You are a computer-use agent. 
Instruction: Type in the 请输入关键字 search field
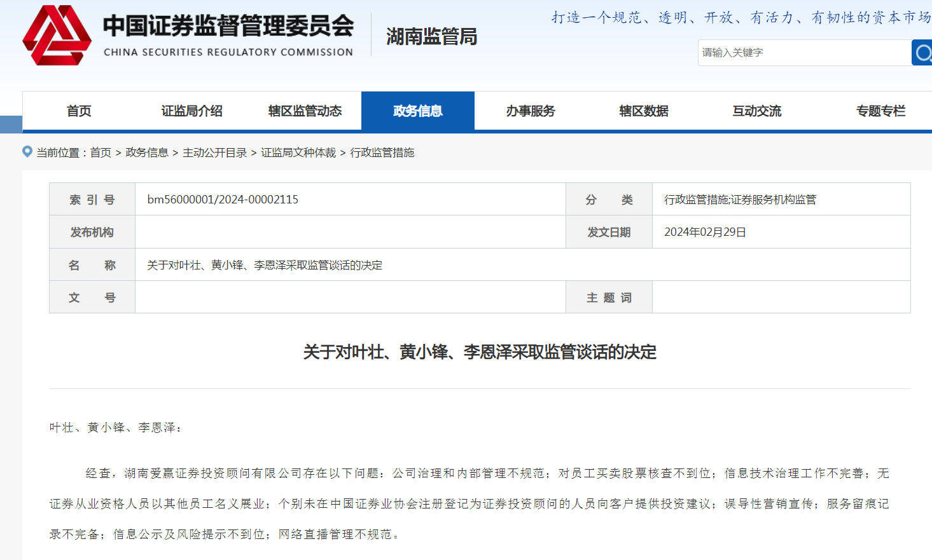[803, 53]
